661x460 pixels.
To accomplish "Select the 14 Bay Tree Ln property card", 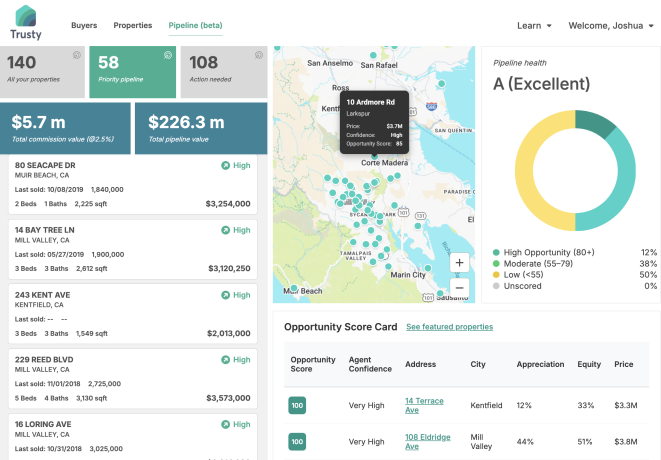I will click(x=132, y=248).
